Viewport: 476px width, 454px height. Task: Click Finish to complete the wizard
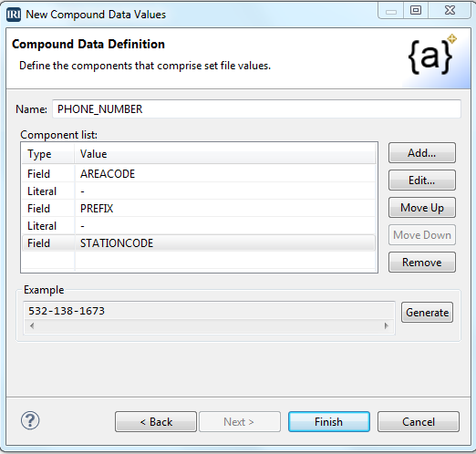(329, 422)
